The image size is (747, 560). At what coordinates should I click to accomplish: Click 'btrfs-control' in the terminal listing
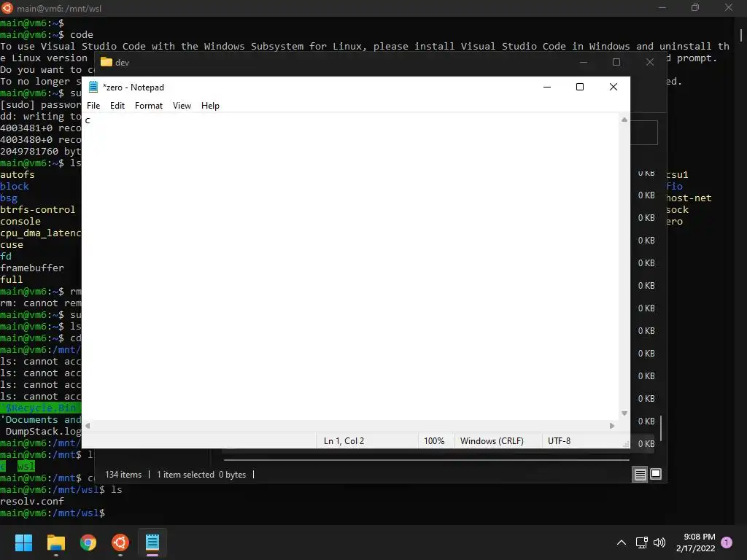(38, 210)
